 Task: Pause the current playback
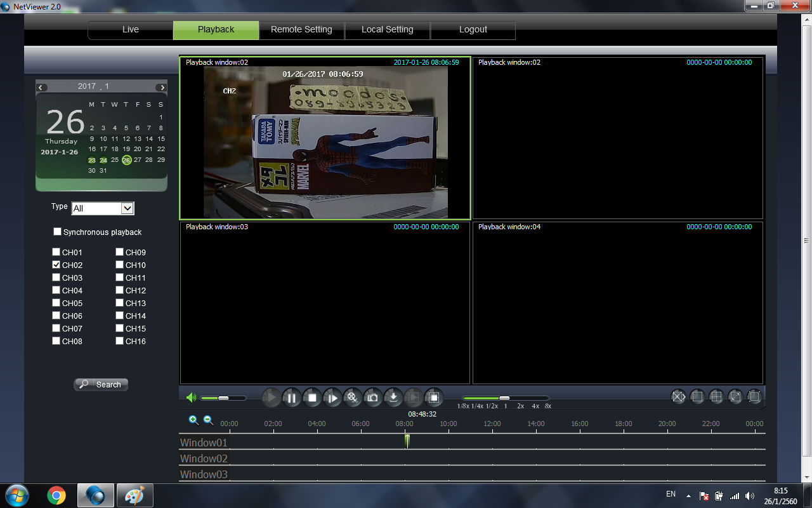(x=292, y=398)
